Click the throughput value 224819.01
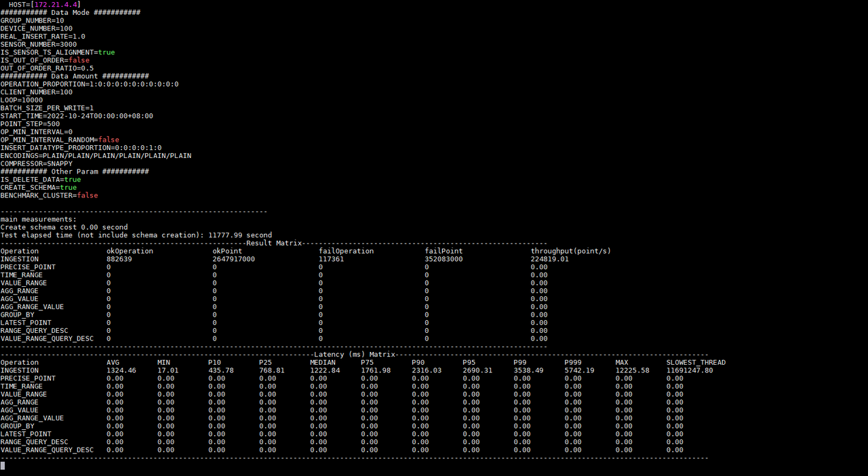 549,259
